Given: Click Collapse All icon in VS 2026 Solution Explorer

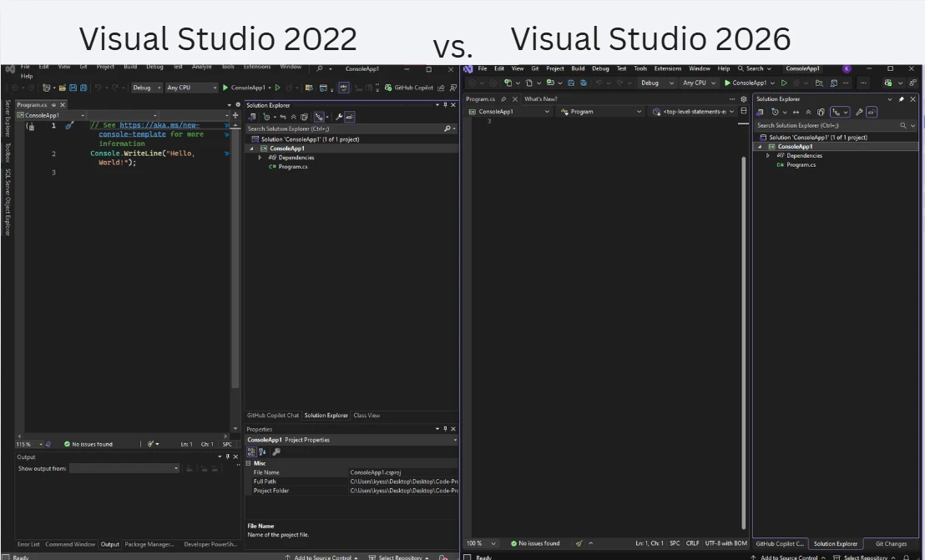Looking at the screenshot, I should click(x=808, y=112).
